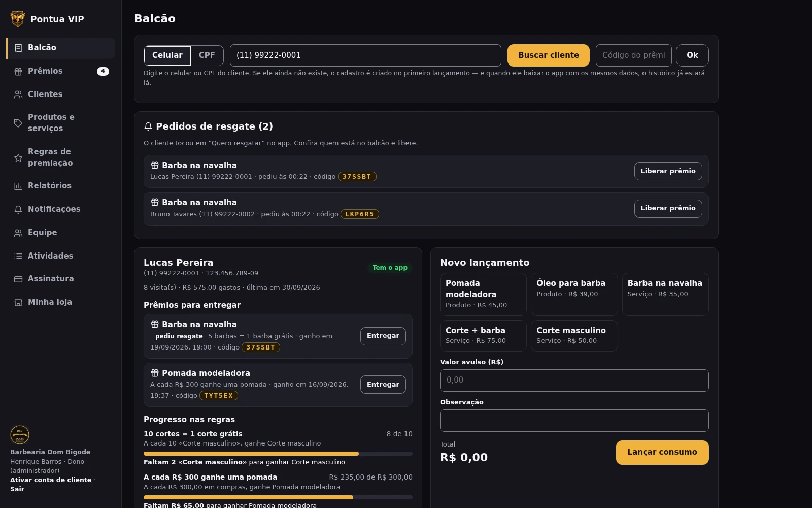Viewport: 812px width, 508px height.
Task: Click the Prêmios gift icon in sidebar
Action: tap(18, 71)
